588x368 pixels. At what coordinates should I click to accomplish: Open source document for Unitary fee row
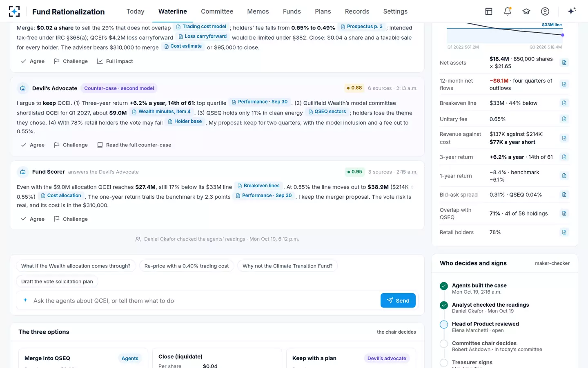(564, 119)
